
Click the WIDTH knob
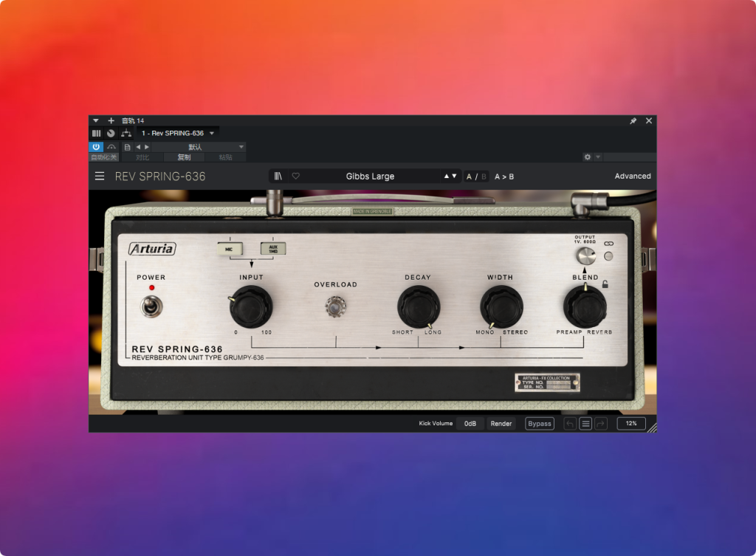(x=501, y=307)
